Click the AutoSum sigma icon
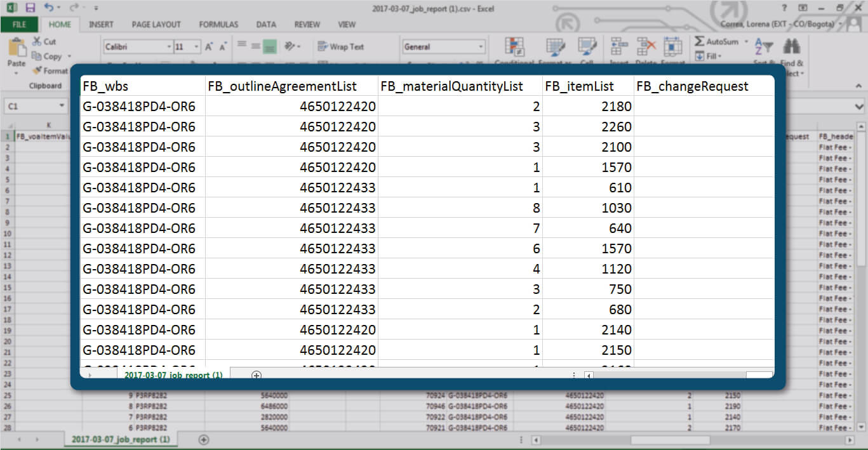The width and height of the screenshot is (868, 450). [x=700, y=41]
